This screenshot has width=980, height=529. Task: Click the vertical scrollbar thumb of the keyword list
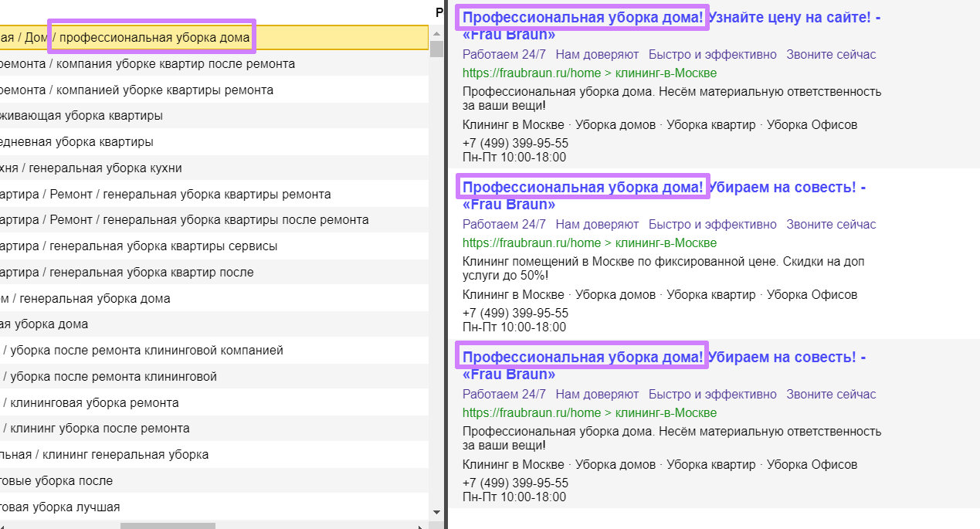[x=436, y=49]
